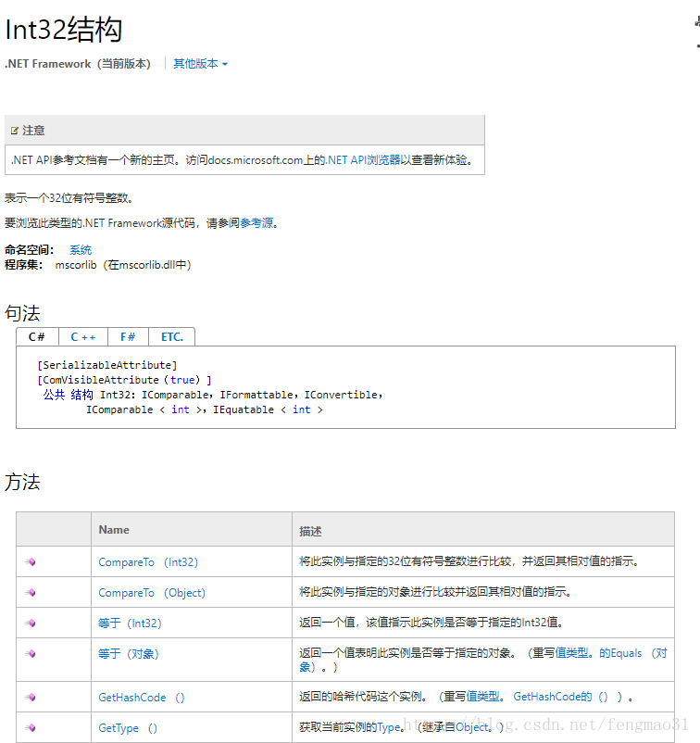Open the GetHashCode的 () link in description

[561, 697]
